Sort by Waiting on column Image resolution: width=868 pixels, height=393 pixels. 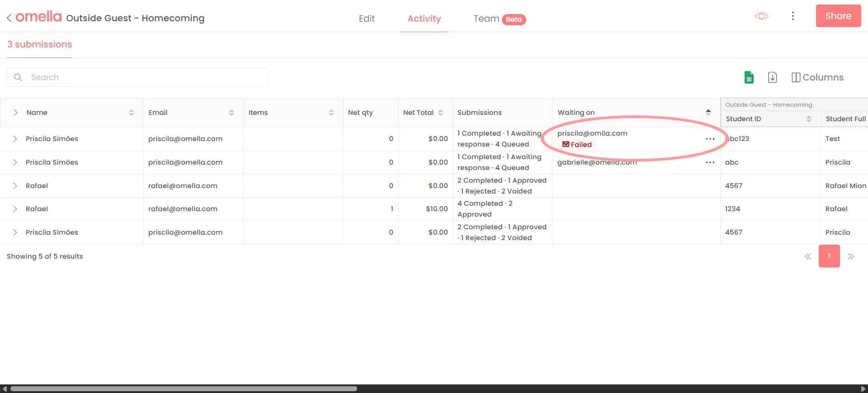click(x=708, y=113)
